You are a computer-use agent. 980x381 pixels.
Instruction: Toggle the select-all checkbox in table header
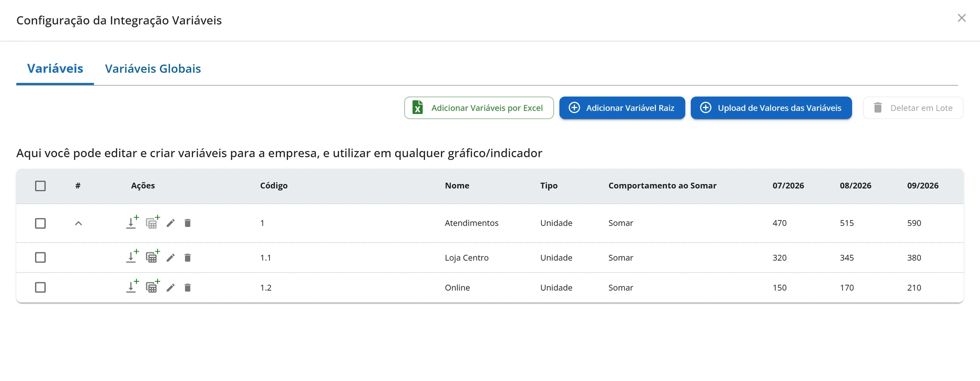point(40,186)
